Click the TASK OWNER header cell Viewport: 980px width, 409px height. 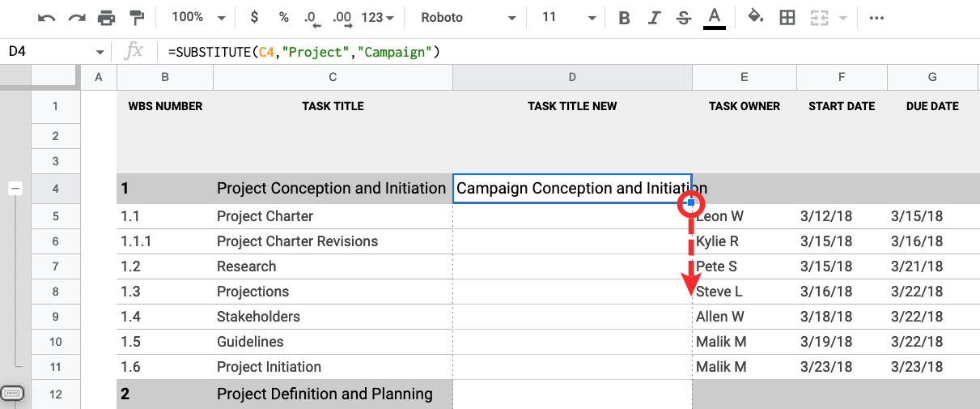[x=745, y=106]
